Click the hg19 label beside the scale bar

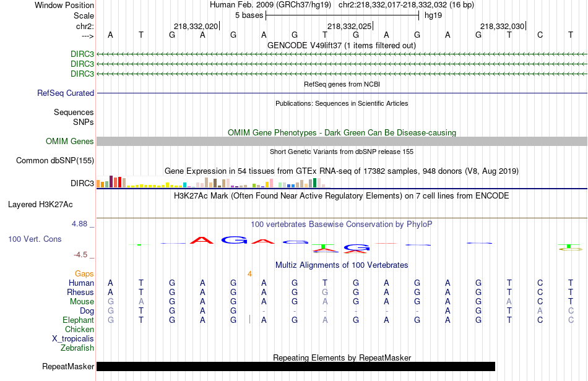coord(433,15)
